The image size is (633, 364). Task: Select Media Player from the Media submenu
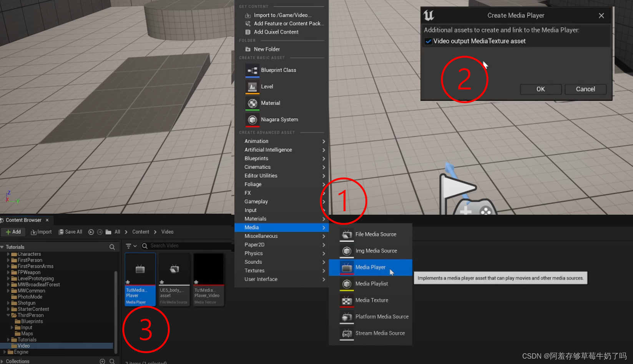(370, 267)
